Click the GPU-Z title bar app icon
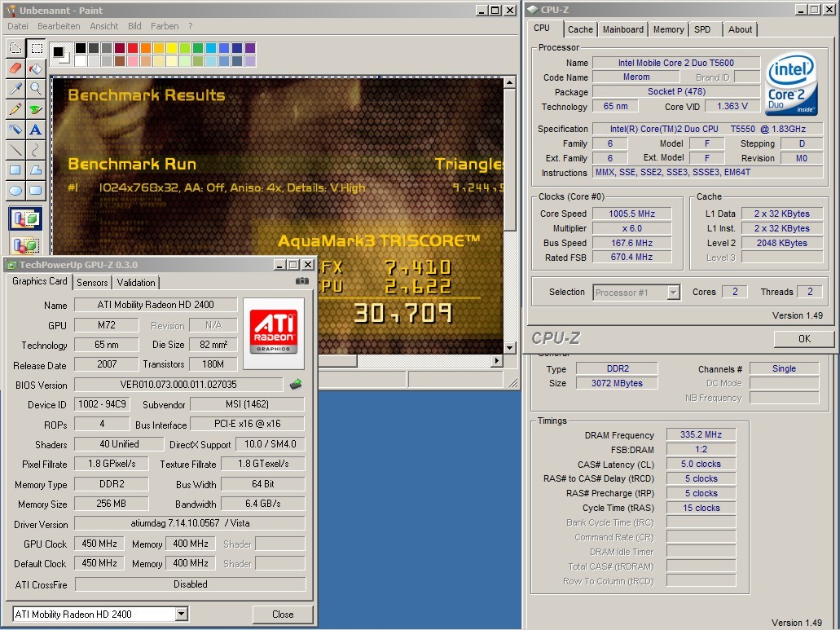This screenshot has height=630, width=840. (x=11, y=265)
